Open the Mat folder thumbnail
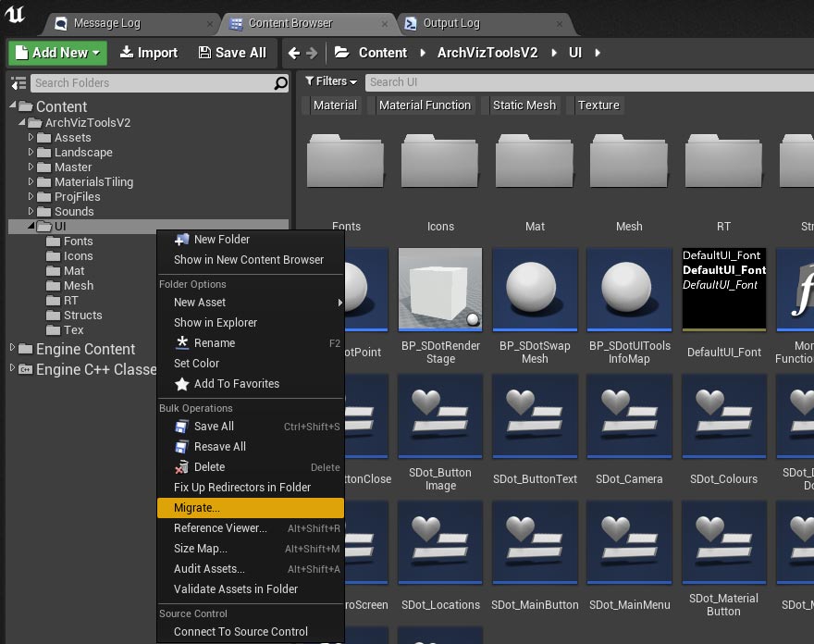 click(535, 161)
